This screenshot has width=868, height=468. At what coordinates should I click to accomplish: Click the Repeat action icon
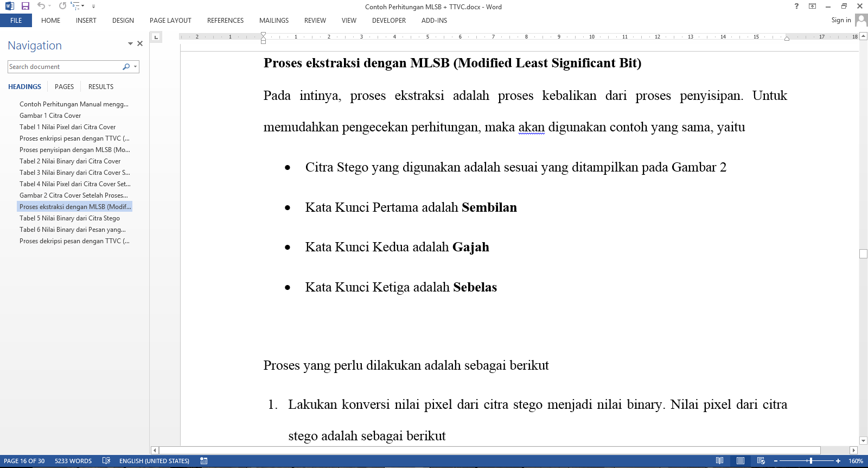coord(63,6)
